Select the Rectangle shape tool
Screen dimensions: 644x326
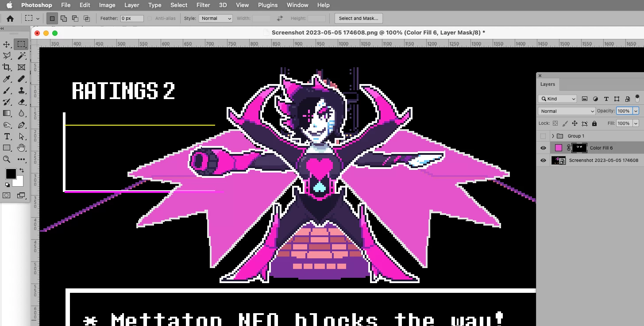point(7,148)
